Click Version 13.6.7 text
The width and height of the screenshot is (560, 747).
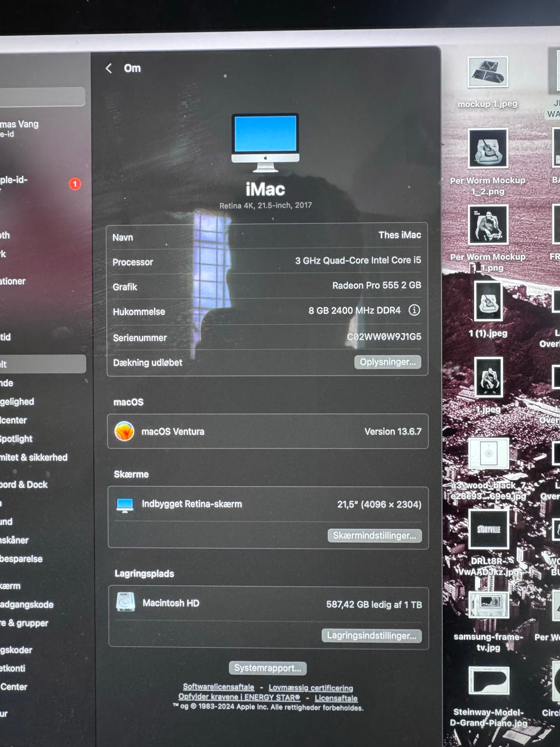[x=393, y=431]
